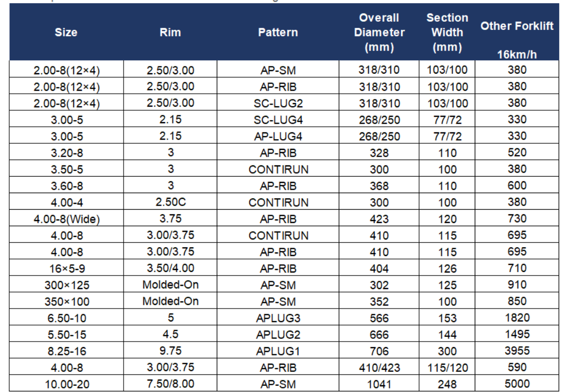Select the 300×125 size cell

pyautogui.click(x=66, y=285)
